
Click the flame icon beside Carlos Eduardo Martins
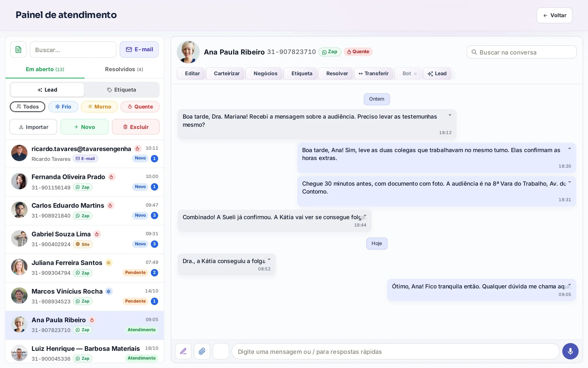(x=110, y=206)
